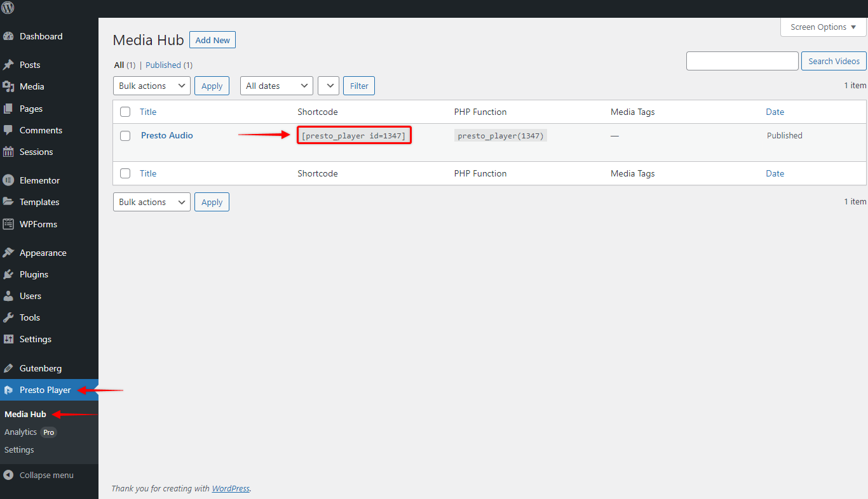The image size is (868, 499).
Task: Click the Plugins plug icon
Action: click(x=8, y=274)
